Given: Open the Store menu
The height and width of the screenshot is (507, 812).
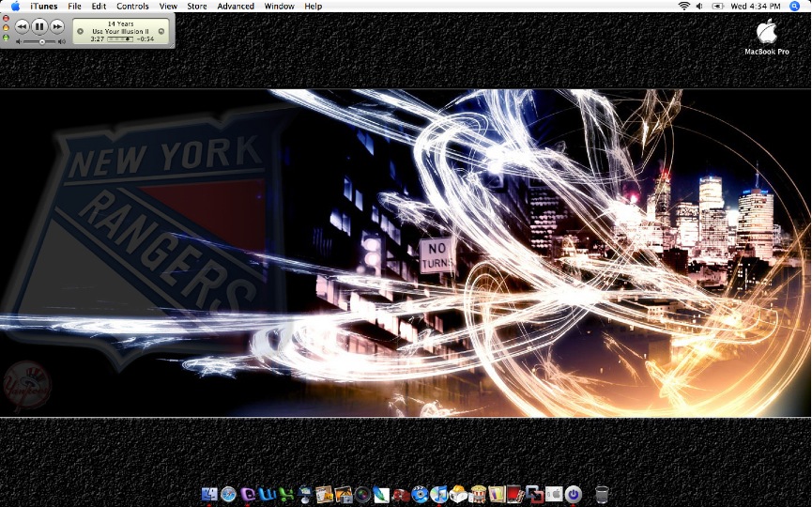Looking at the screenshot, I should tap(197, 7).
